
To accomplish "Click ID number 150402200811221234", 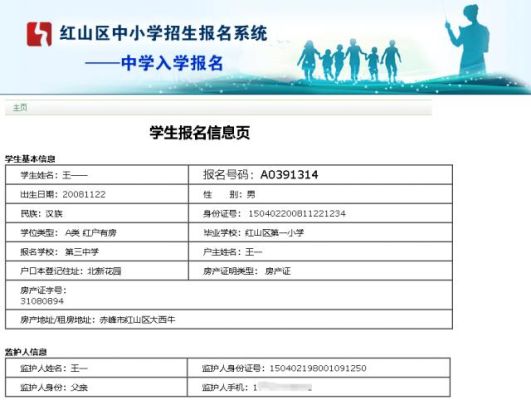I will (x=297, y=213).
